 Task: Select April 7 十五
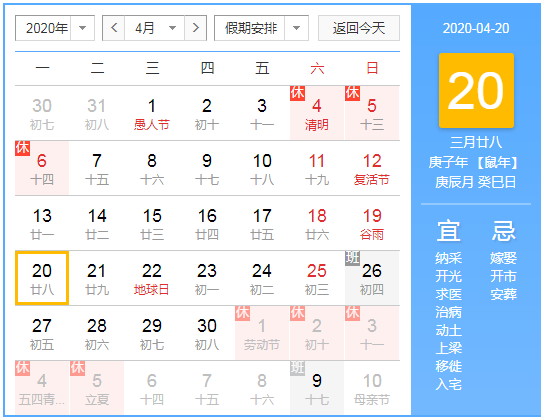(97, 168)
